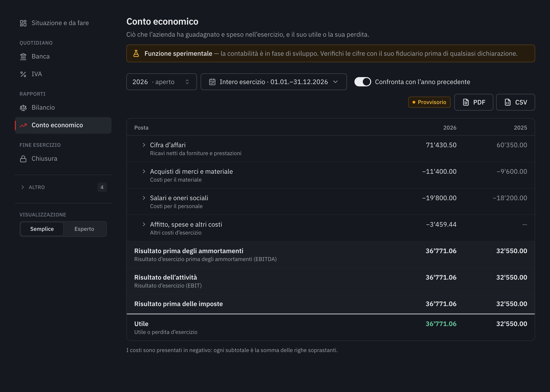
Task: Click the Conto economico trend arrow icon
Action: (x=23, y=125)
